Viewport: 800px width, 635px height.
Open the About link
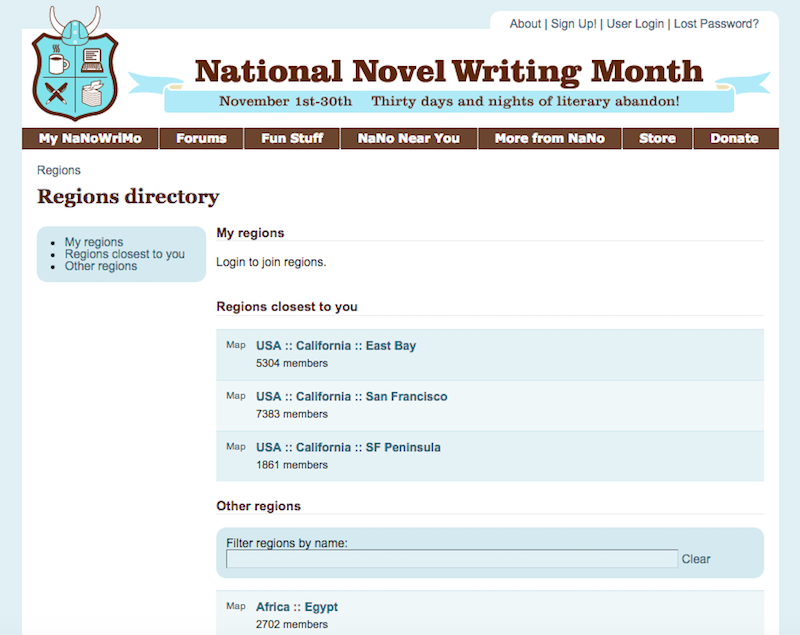point(525,24)
